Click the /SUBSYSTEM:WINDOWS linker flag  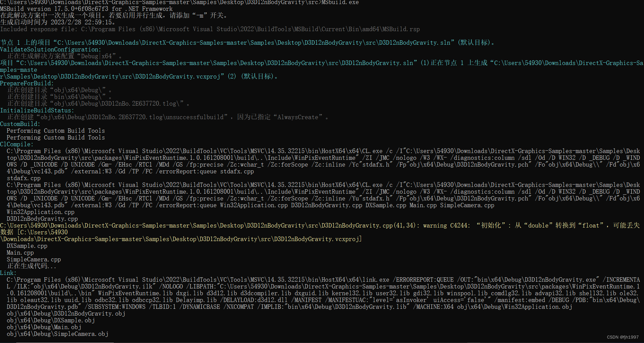pos(115,307)
